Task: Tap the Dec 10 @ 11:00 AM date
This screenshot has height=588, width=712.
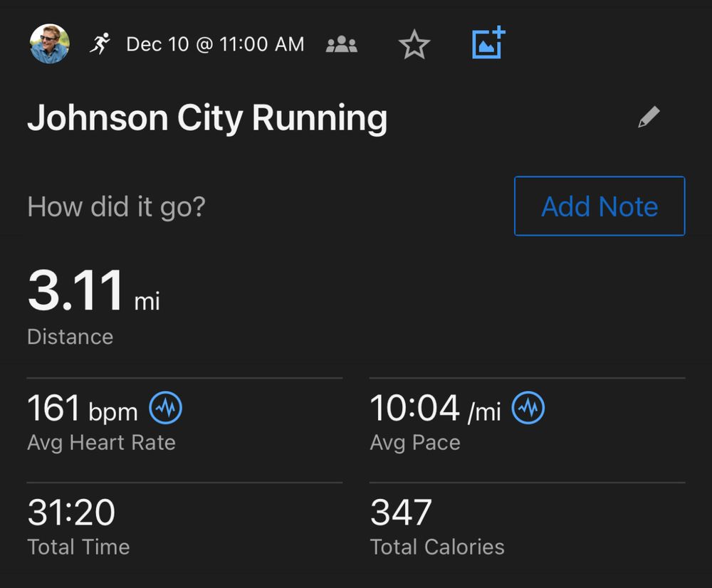Action: point(215,45)
